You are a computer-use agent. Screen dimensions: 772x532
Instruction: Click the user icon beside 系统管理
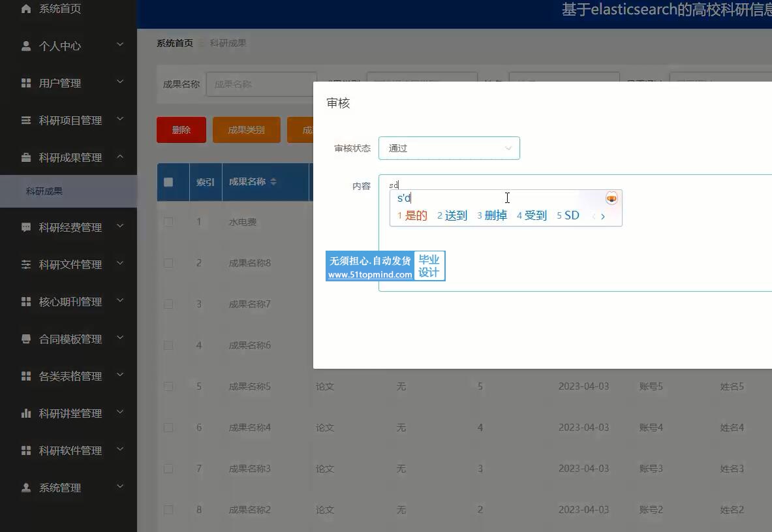tap(26, 488)
